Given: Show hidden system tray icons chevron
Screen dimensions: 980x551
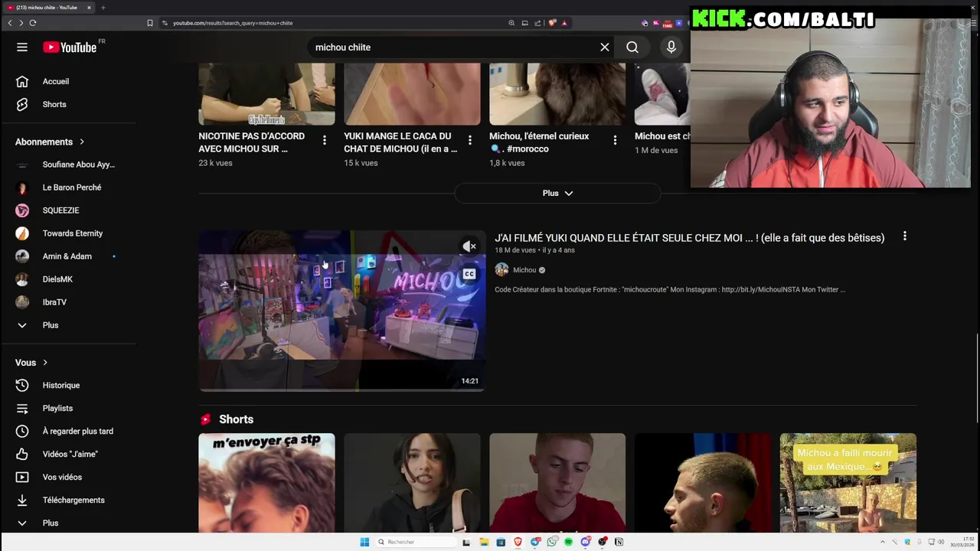Looking at the screenshot, I should point(881,542).
